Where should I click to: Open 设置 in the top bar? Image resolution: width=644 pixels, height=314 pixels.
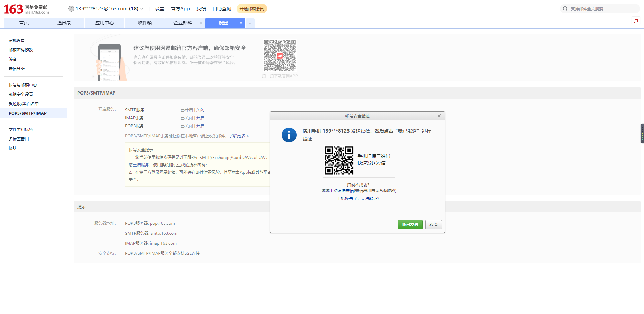pyautogui.click(x=160, y=9)
